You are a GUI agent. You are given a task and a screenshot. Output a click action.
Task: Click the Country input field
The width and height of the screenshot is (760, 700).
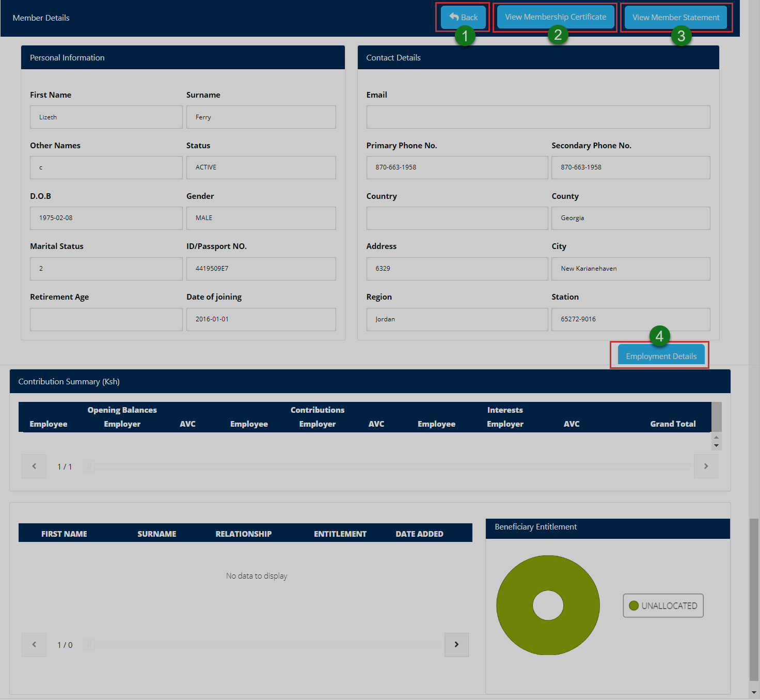456,218
